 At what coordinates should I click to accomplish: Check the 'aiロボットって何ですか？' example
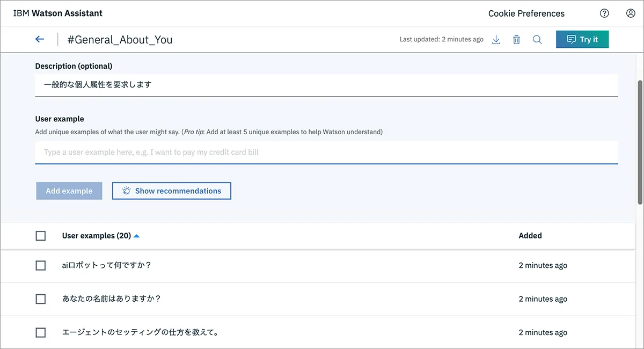(41, 265)
